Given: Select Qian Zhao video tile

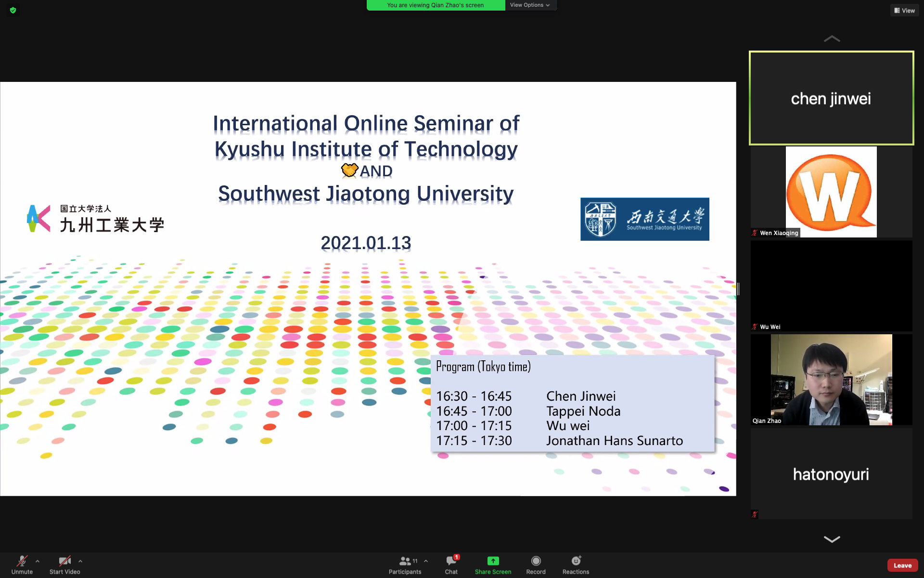Looking at the screenshot, I should (831, 380).
